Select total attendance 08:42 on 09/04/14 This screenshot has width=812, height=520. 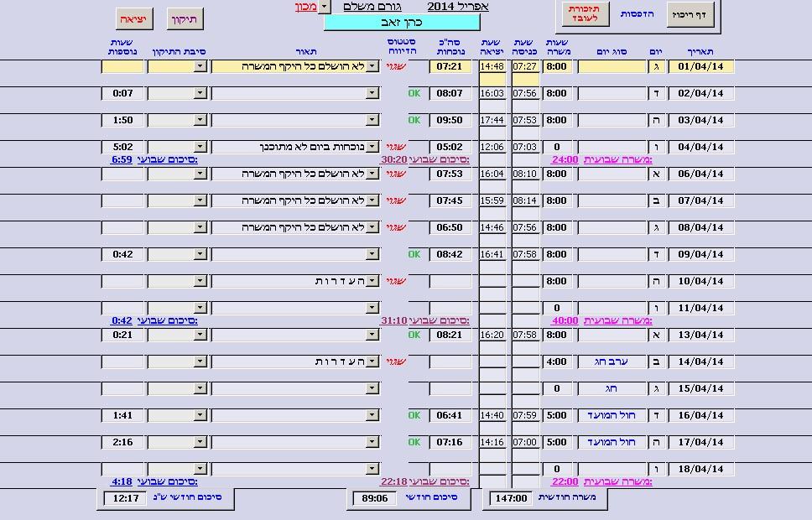[x=450, y=254]
